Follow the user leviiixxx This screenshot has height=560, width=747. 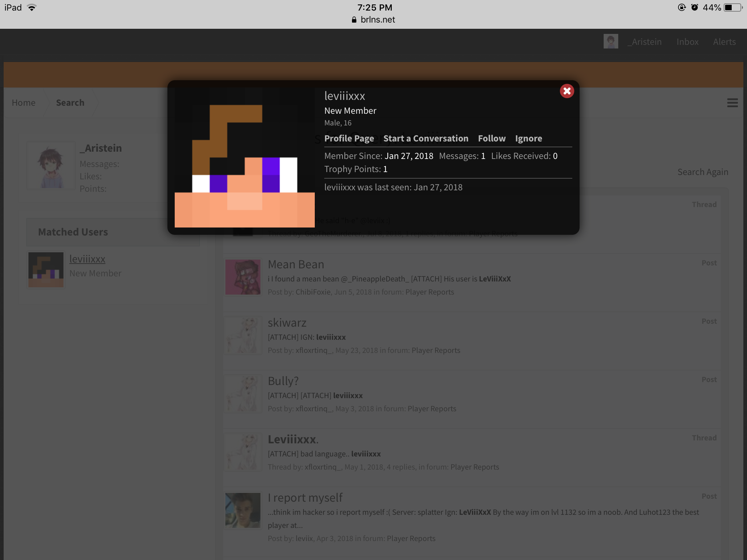pyautogui.click(x=492, y=139)
